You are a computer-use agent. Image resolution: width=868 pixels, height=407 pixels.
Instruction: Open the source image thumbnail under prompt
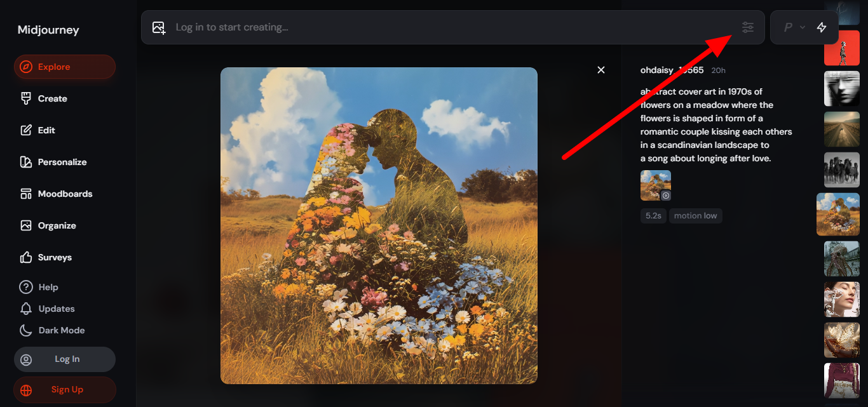pyautogui.click(x=656, y=185)
